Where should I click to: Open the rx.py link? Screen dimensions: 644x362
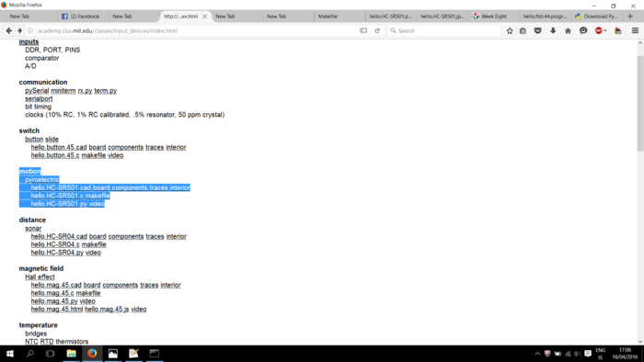coord(85,91)
